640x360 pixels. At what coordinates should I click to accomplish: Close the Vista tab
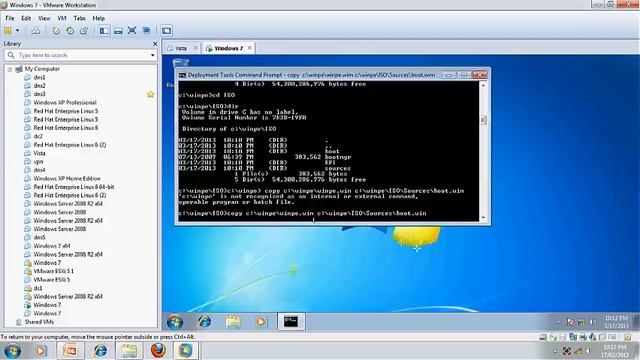[196, 48]
